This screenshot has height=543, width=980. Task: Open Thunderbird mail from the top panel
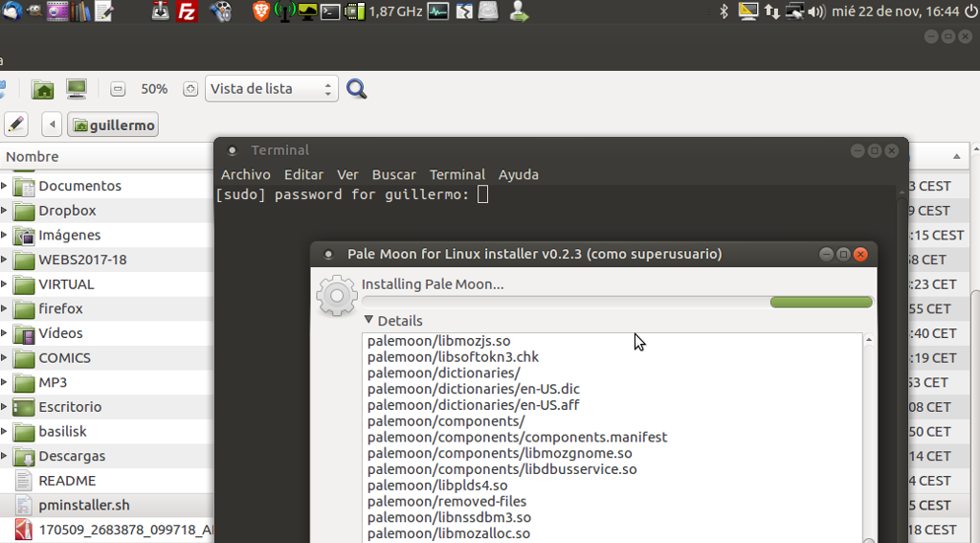[11, 11]
